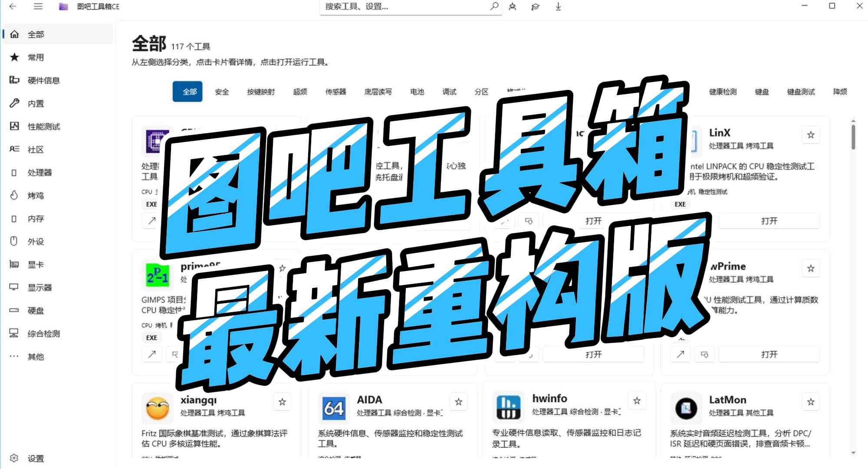Click 打开 on the wPrime card

tap(769, 354)
